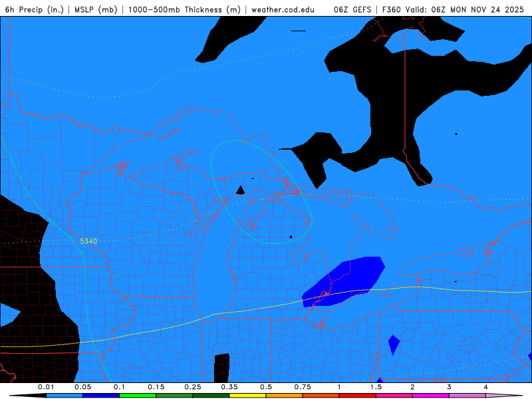The image size is (532, 399).
Task: Click the small dark blue diamond over Ohio
Action: click(x=394, y=345)
